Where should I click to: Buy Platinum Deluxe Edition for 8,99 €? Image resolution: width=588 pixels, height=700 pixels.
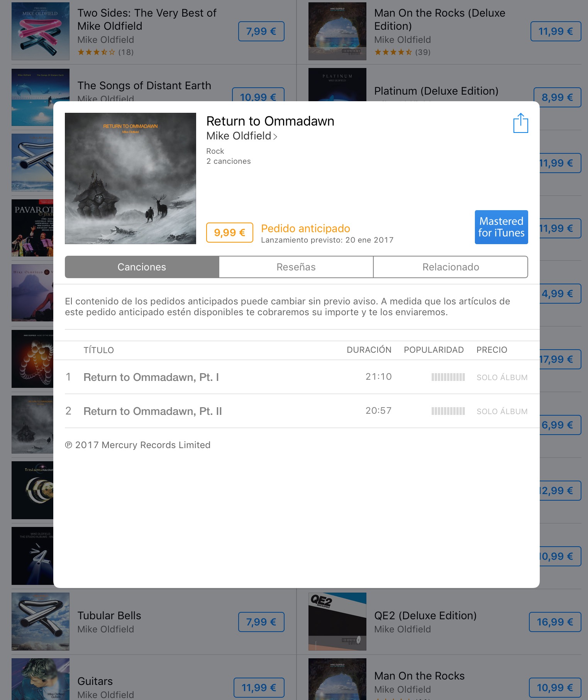click(x=557, y=97)
